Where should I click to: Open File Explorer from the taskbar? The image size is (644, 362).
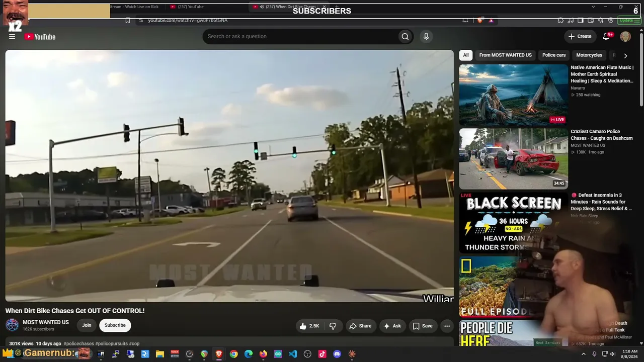click(x=159, y=354)
